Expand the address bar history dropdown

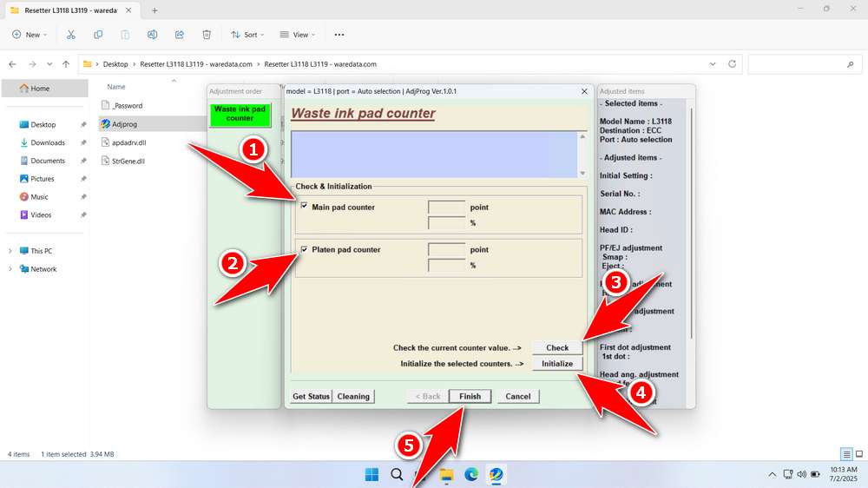[x=713, y=64]
